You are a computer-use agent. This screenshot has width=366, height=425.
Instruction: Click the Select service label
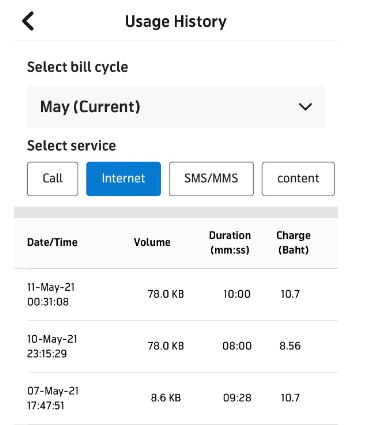[x=71, y=146]
